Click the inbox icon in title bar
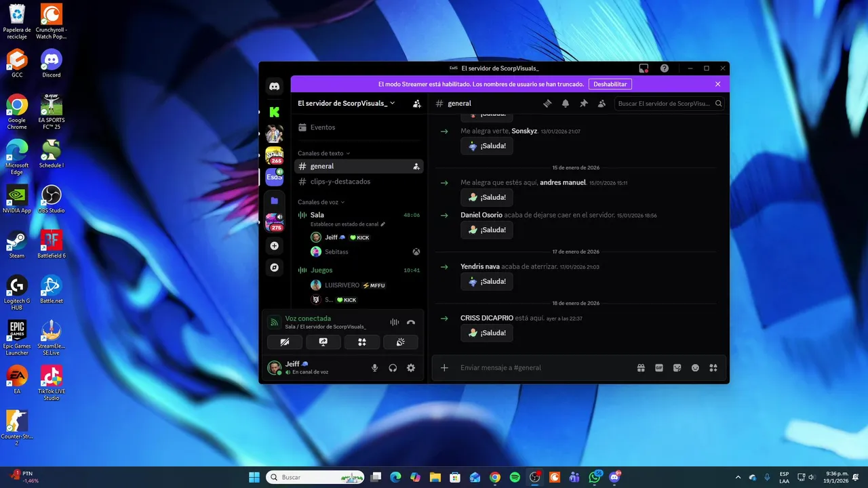Viewport: 868px width, 488px height. pyautogui.click(x=644, y=68)
